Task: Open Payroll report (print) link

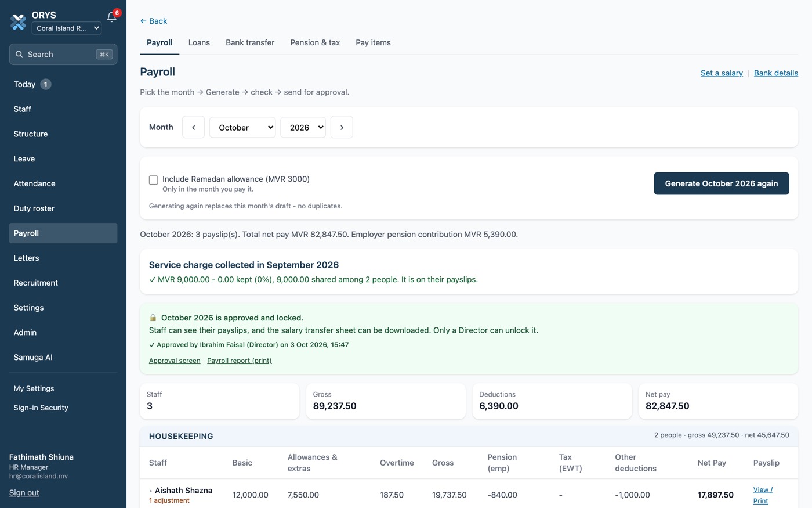Action: 239,361
